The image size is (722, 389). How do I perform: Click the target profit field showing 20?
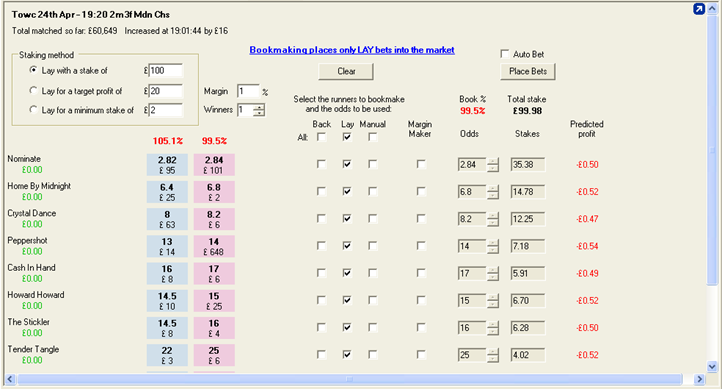[x=165, y=91]
